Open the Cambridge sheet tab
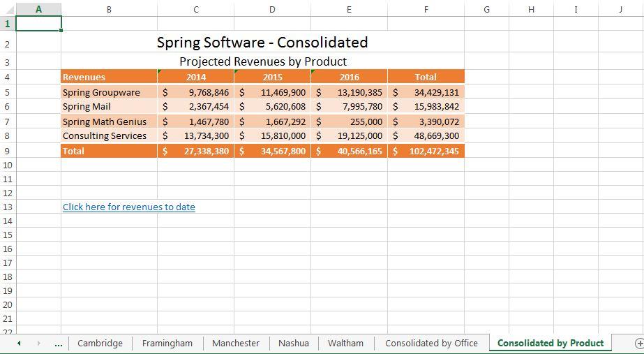Viewport: 644px width, 354px height. 100,343
